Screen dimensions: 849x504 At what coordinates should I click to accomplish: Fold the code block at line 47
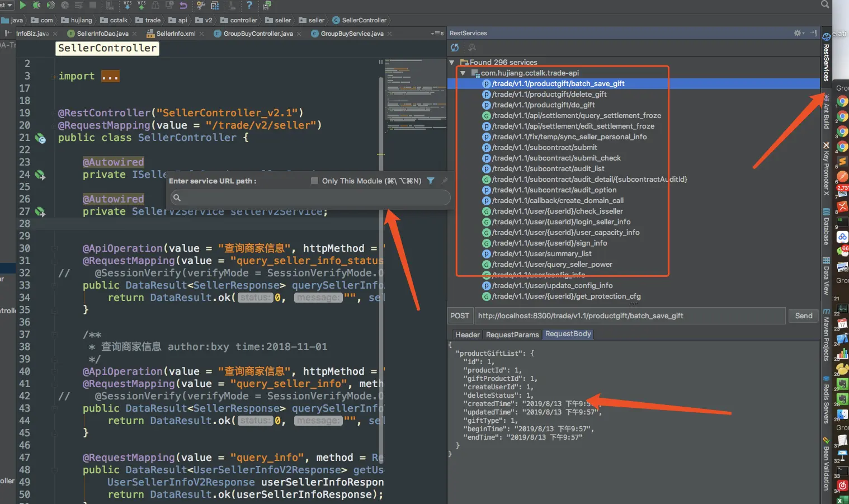coord(54,458)
